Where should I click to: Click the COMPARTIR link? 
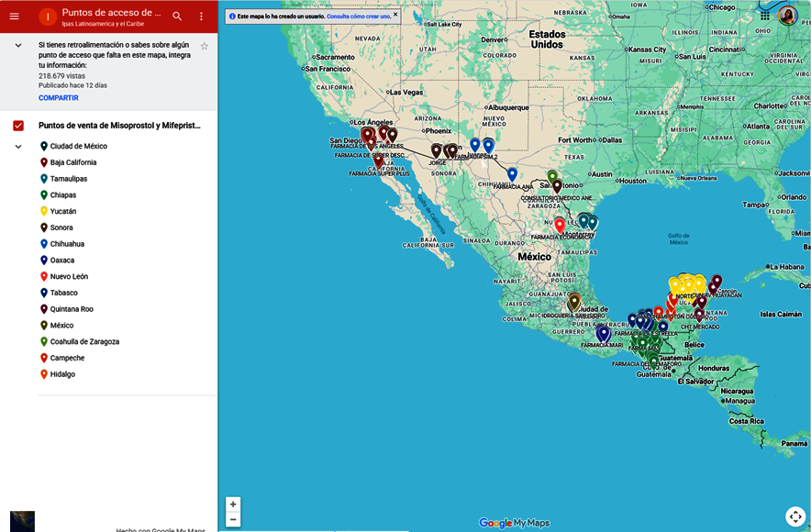click(58, 98)
